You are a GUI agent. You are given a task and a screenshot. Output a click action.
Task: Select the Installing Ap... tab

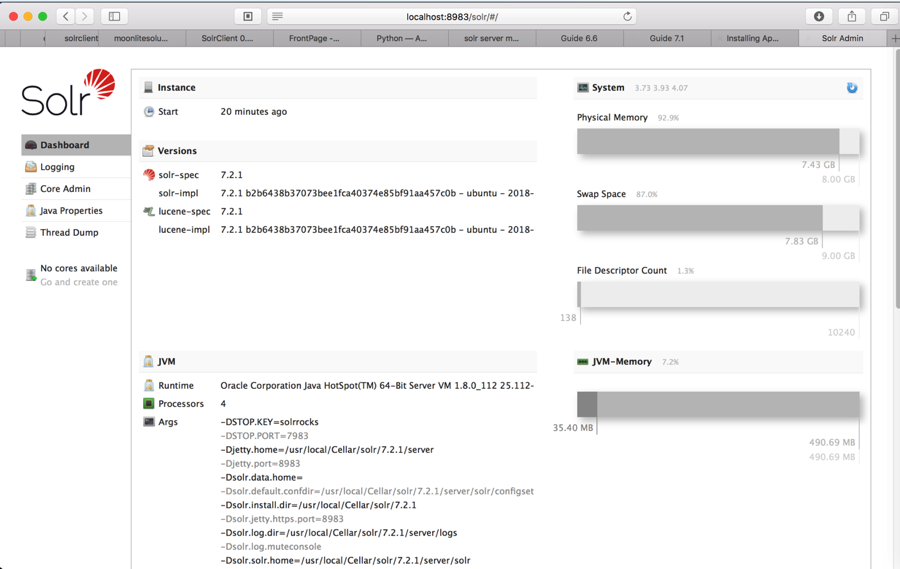click(x=752, y=38)
